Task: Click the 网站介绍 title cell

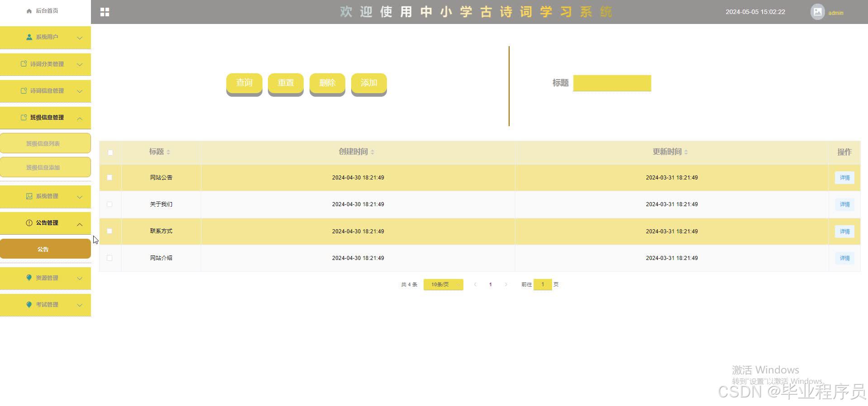Action: pyautogui.click(x=161, y=258)
